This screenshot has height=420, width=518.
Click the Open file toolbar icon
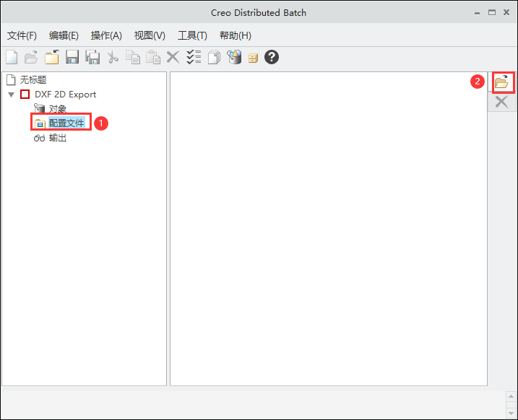(31, 57)
